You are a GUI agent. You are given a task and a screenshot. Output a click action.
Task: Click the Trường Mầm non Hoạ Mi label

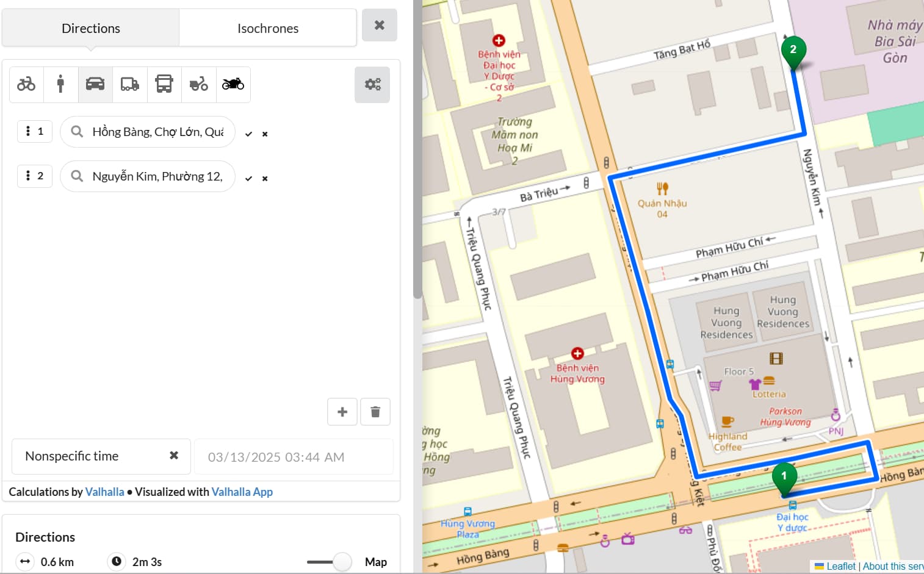tap(514, 141)
